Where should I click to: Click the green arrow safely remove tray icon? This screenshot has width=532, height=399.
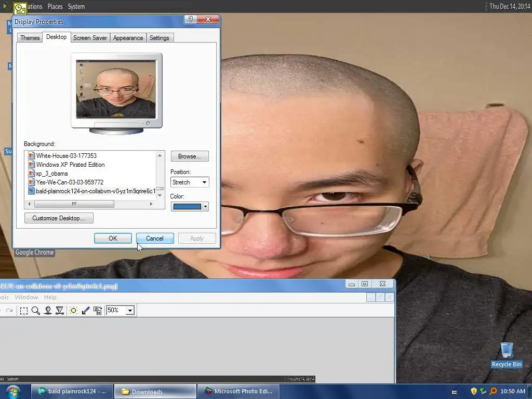[x=483, y=391]
